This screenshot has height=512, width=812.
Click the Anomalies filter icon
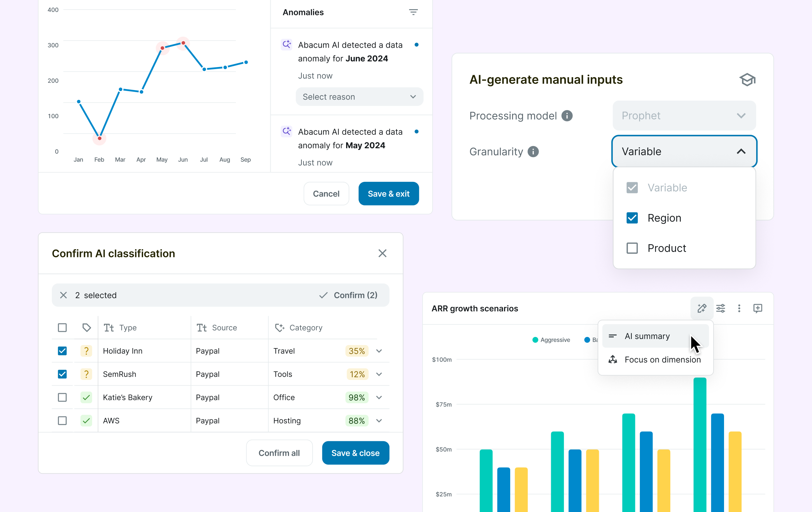click(413, 12)
